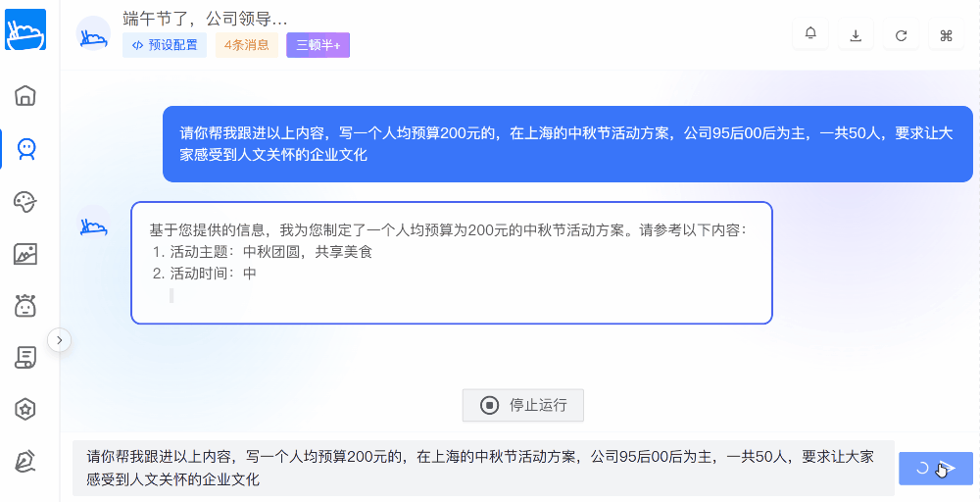
Task: Expand the sidebar with the chevron button
Action: point(60,340)
